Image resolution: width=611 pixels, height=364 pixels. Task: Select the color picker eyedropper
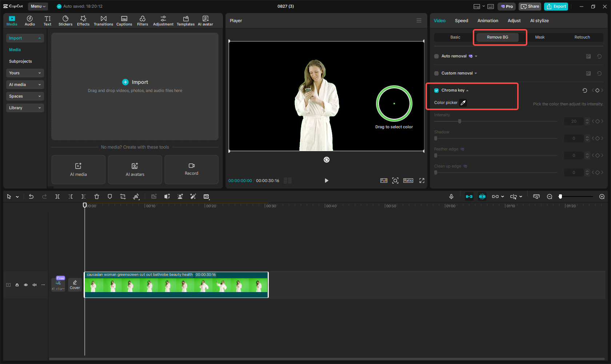[463, 103]
